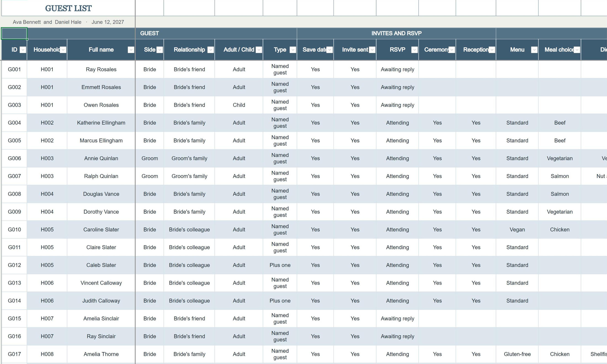The height and width of the screenshot is (364, 607).
Task: Select Amelia Thorne's Chicken meal choice
Action: 560,354
